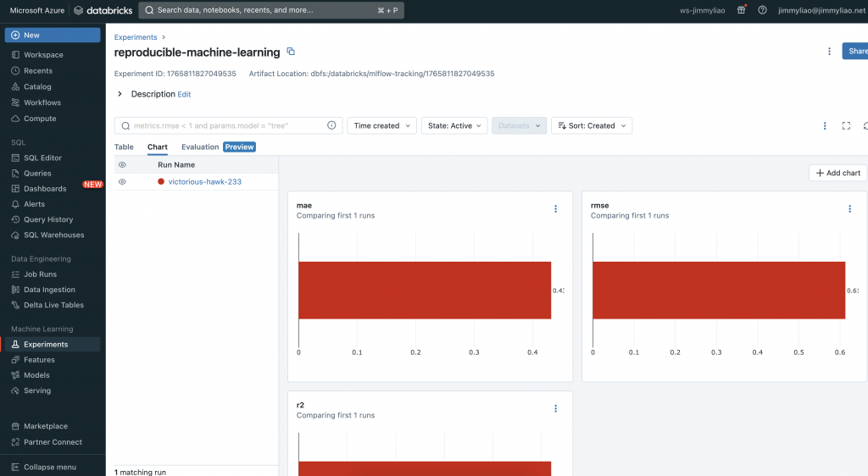Click the New button in sidebar
The width and height of the screenshot is (868, 476).
coord(53,35)
